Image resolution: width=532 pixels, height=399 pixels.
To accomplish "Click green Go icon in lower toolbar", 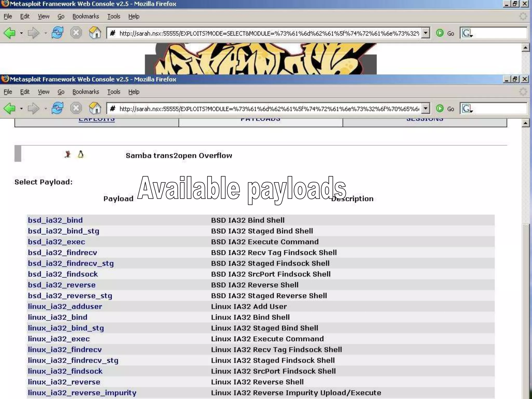I will pyautogui.click(x=440, y=109).
